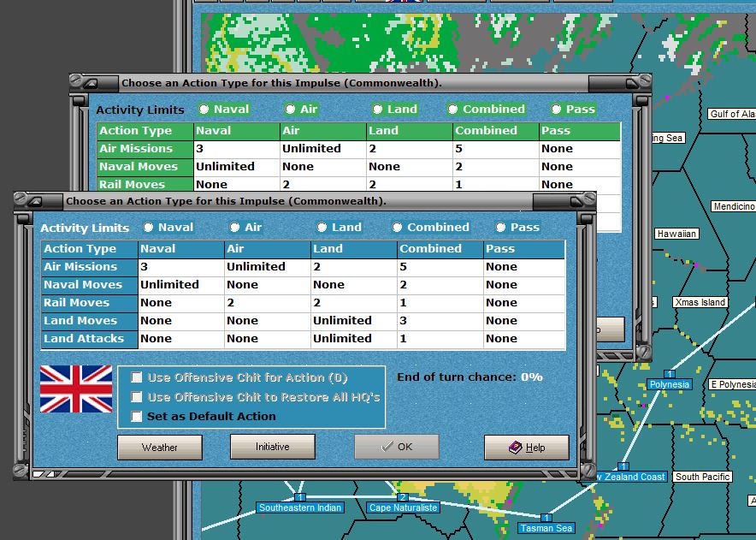This screenshot has height=540, width=756.
Task: Click blue Rail Moves row label in front dialog
Action: coord(90,303)
